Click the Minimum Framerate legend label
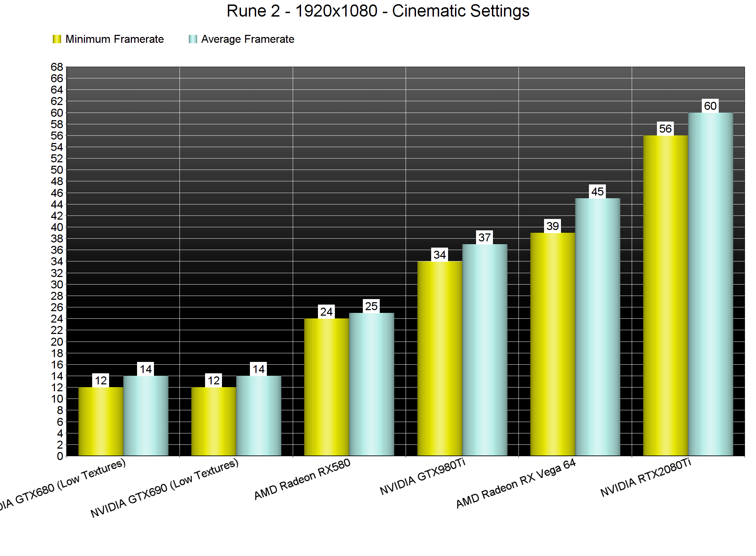This screenshot has width=756, height=556. pyautogui.click(x=114, y=39)
